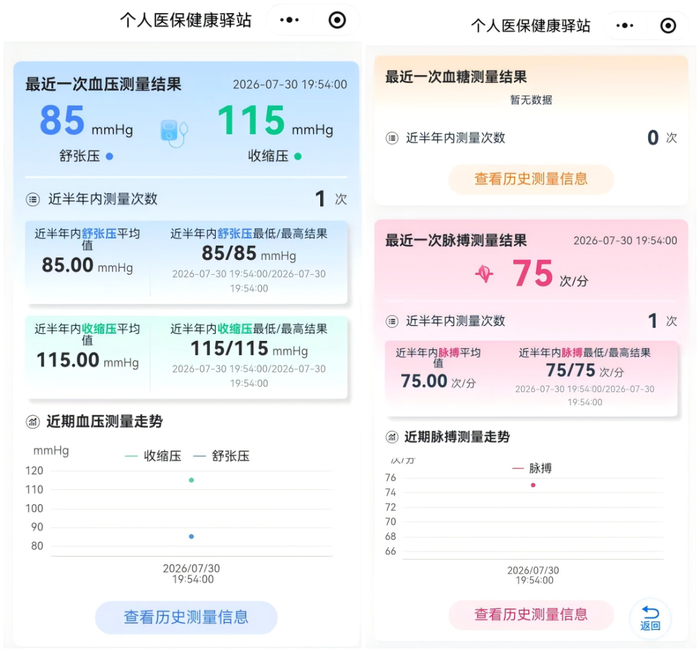Tap blood pressure chart x-axis date 2026/07/30

tap(191, 568)
